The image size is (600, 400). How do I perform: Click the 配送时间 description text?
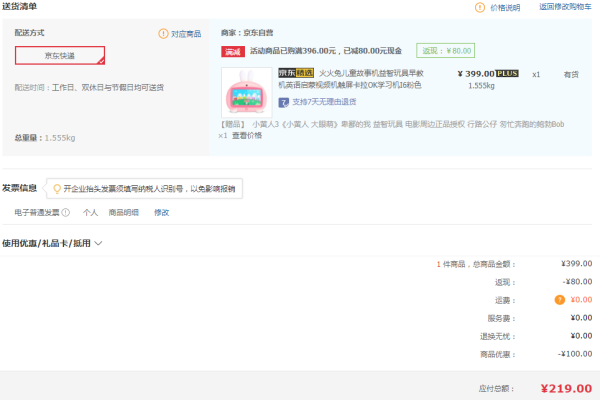click(89, 88)
